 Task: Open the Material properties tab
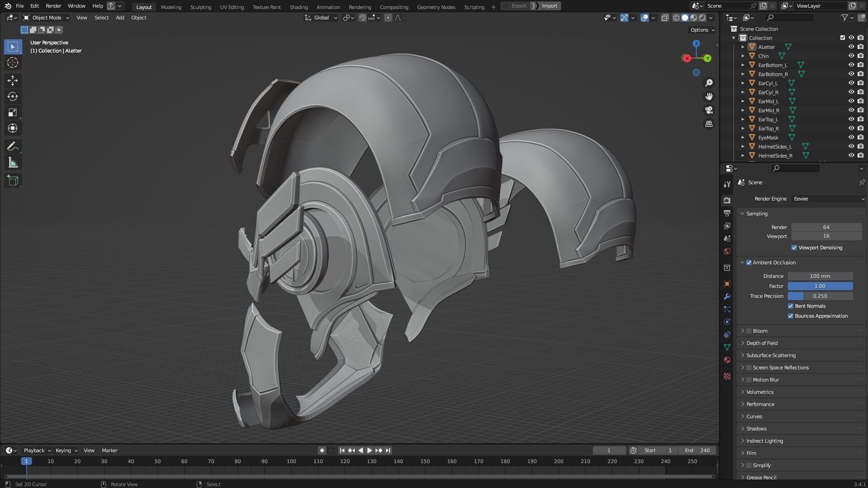click(727, 360)
